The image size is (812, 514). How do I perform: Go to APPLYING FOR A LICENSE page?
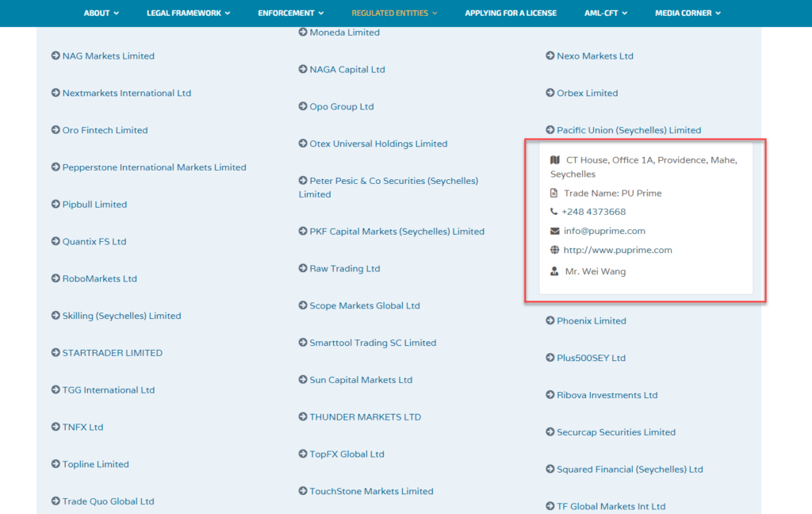click(x=511, y=13)
